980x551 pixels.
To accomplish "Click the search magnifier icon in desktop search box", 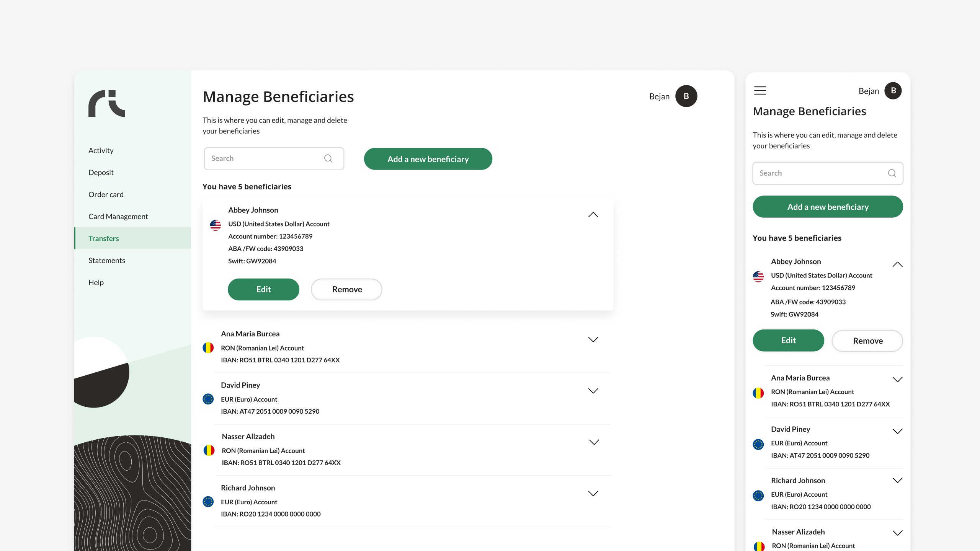I will (x=328, y=158).
